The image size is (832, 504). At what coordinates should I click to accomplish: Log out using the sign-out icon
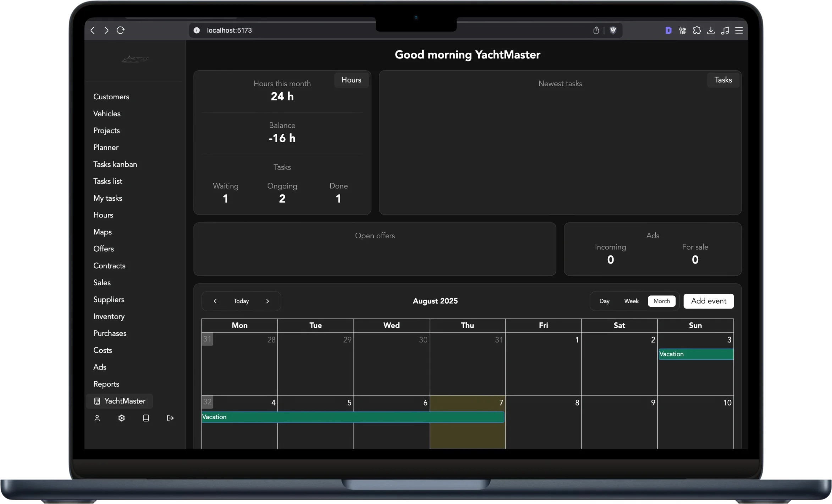pos(170,418)
